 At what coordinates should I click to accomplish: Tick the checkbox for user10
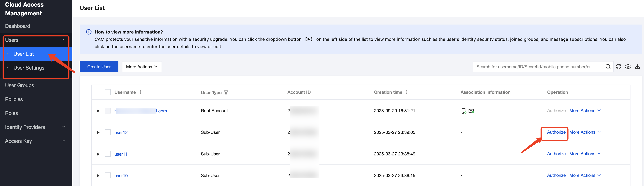108,176
